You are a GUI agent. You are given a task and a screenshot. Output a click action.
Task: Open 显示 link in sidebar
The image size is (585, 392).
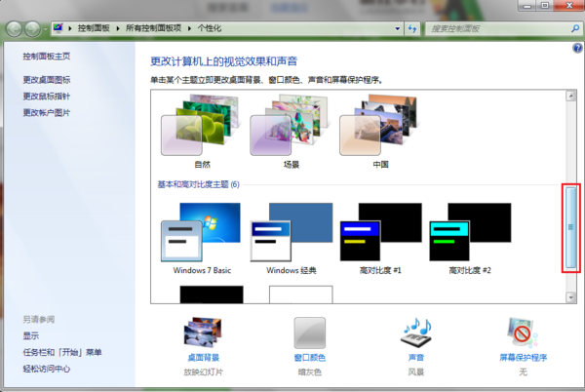[x=30, y=335]
